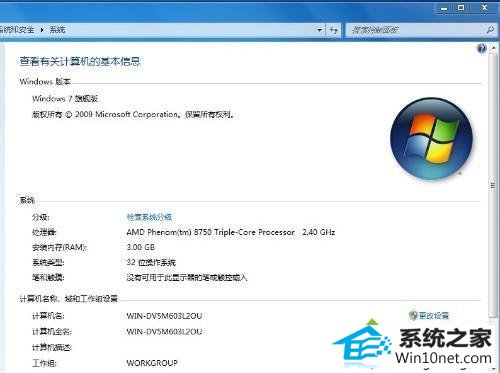Click the vertical scrollbar thumb grip

click(x=493, y=185)
